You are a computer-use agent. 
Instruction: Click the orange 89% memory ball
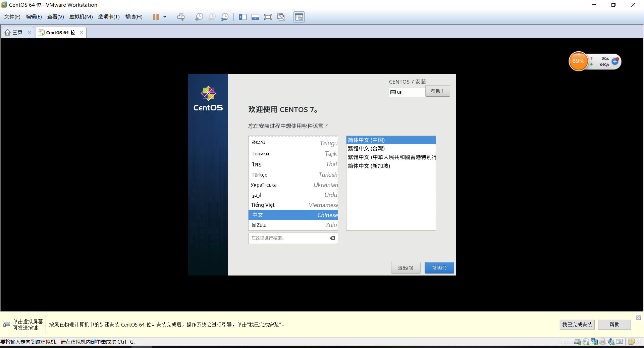click(578, 61)
